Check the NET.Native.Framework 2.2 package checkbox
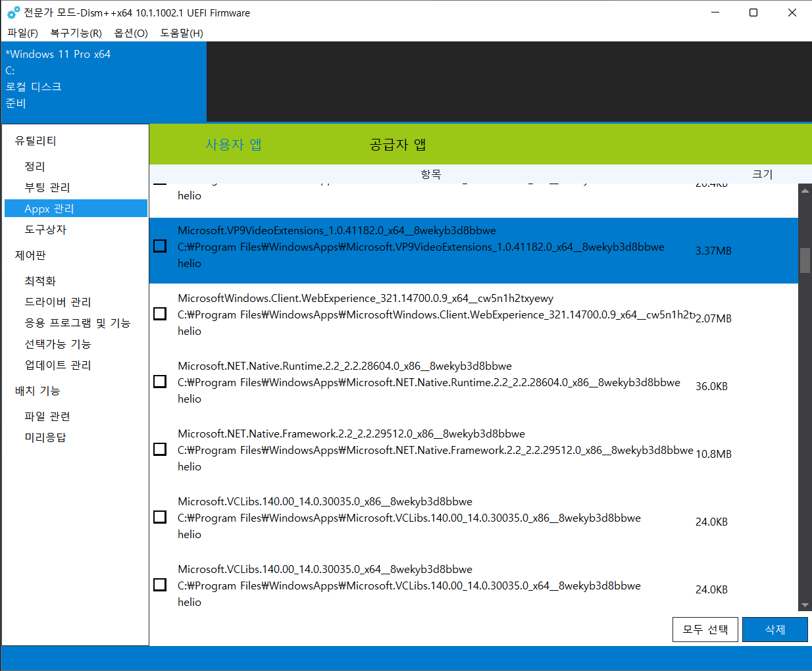 160,449
